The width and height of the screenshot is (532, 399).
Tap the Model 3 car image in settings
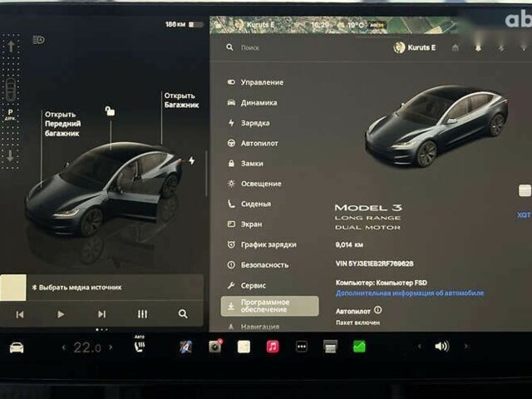click(436, 127)
